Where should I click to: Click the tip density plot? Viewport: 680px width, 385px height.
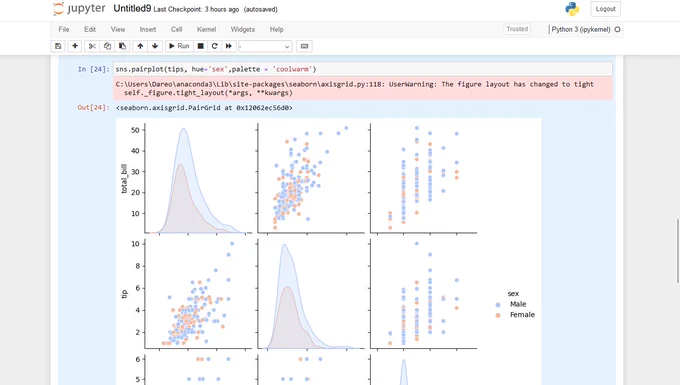(x=311, y=294)
